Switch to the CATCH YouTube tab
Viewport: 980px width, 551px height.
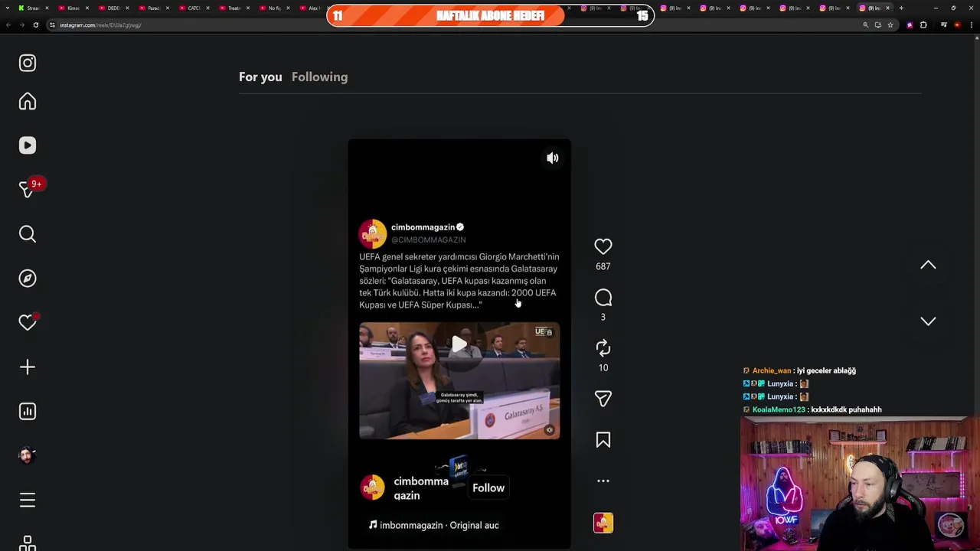(193, 8)
